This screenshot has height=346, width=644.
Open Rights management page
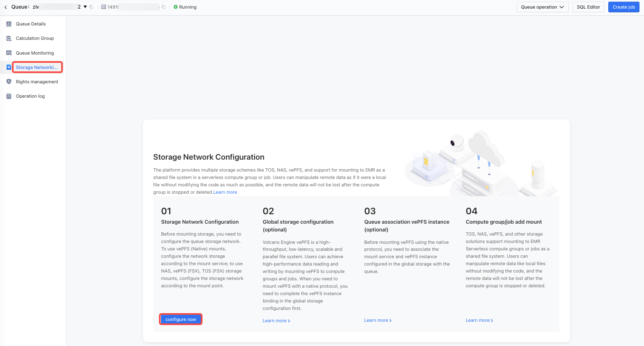[37, 82]
